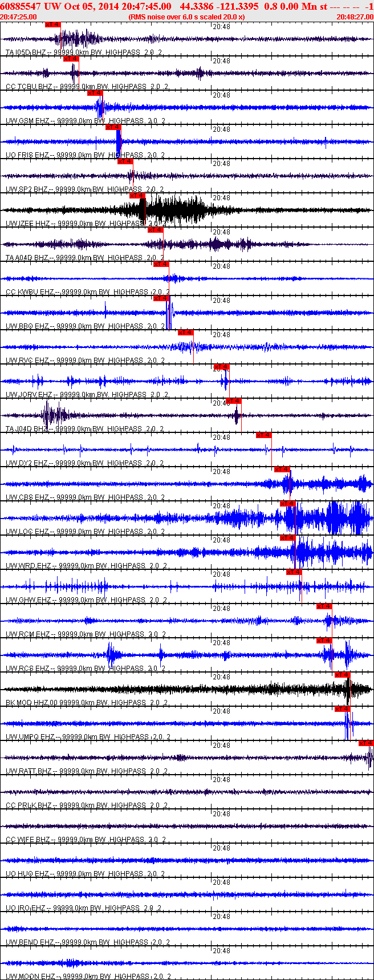Click the pick flag on UW RATT trace
This screenshot has width=374, height=980.
[366, 743]
